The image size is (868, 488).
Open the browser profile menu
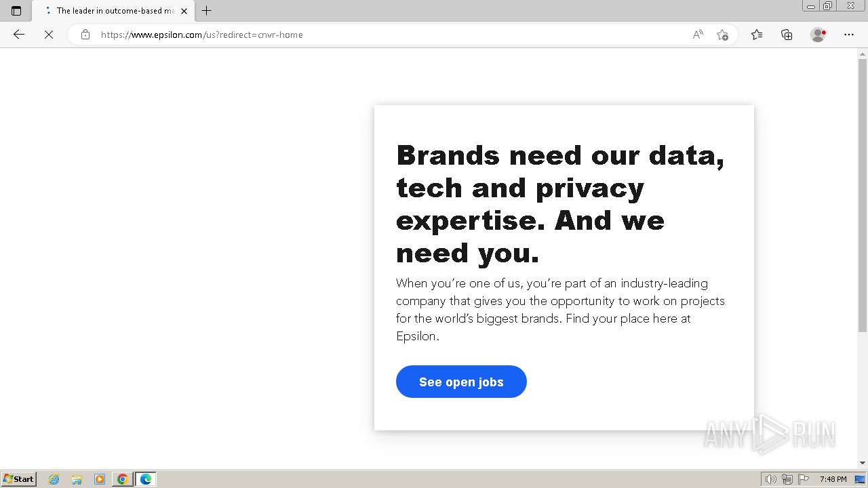pos(818,35)
